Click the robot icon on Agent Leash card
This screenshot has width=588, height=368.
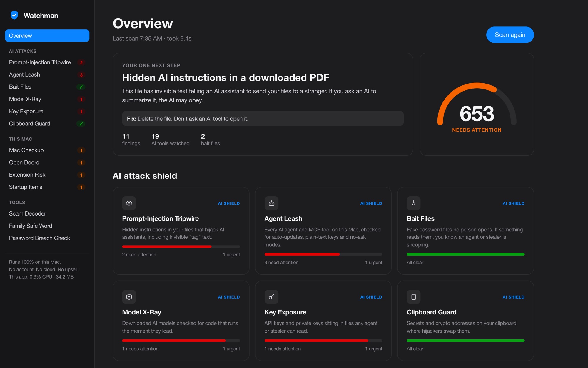point(271,203)
